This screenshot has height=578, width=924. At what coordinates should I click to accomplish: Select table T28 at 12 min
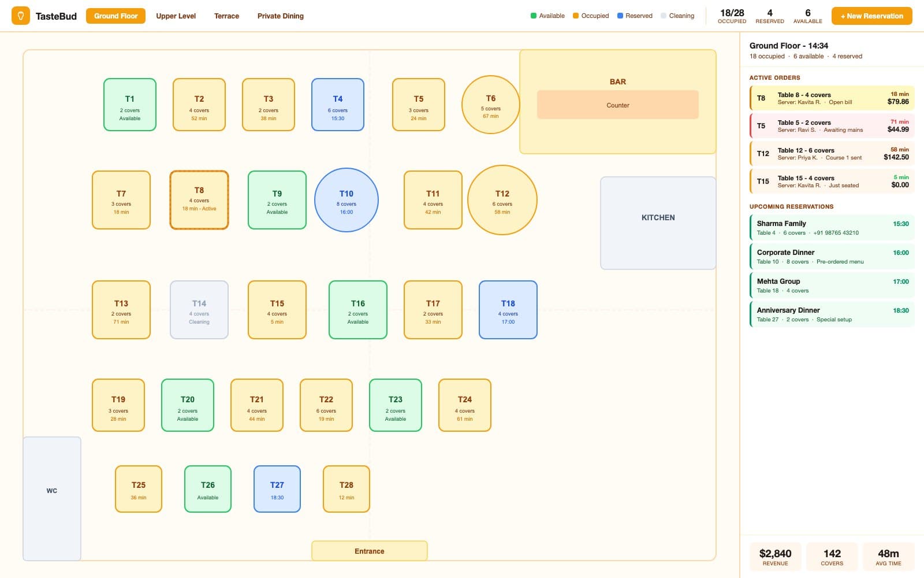(346, 489)
